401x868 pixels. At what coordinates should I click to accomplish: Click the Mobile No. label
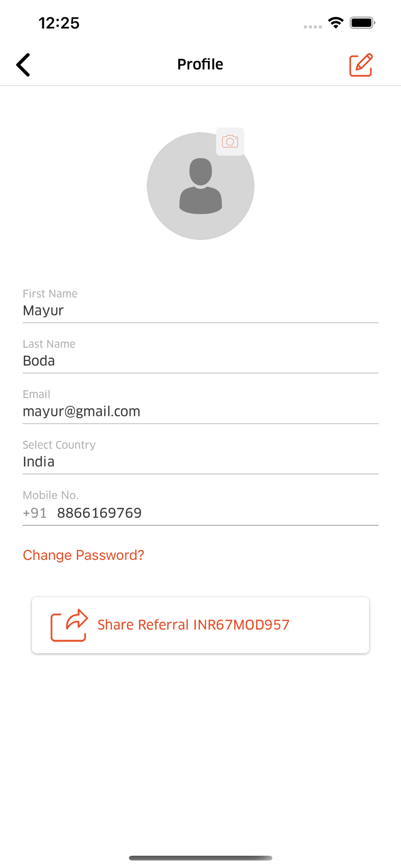(x=51, y=495)
